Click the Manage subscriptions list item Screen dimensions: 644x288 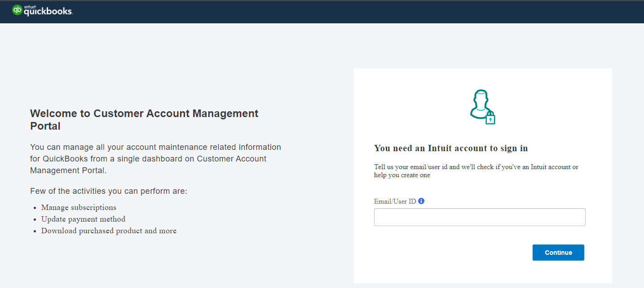pos(79,207)
